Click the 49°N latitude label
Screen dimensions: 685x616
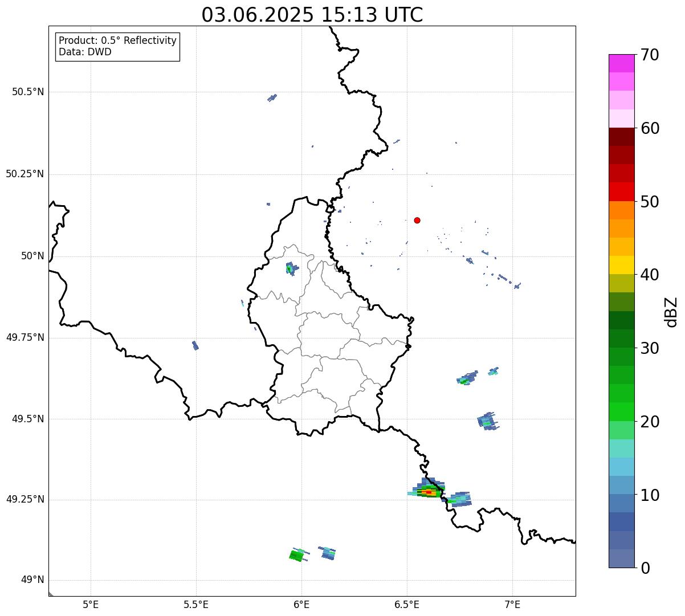point(32,580)
